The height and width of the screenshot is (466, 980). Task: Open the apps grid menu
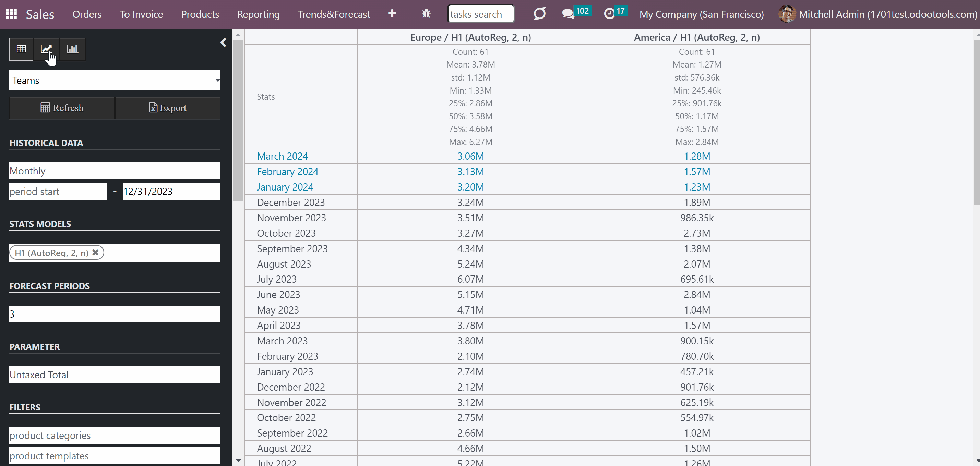coord(11,14)
